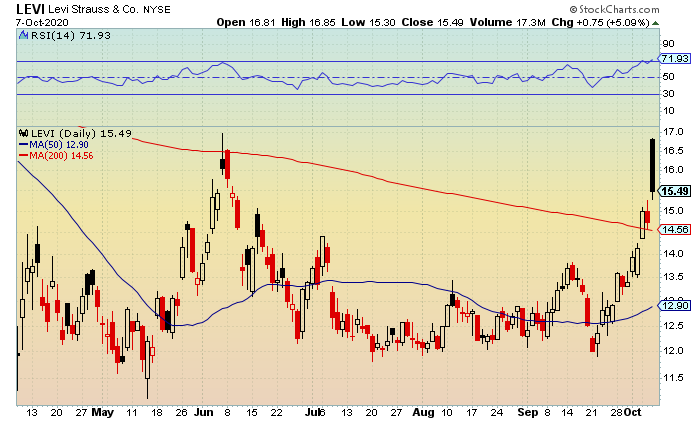Click the boxed 71.93 tag on the RSI axis
Viewport: 700px width, 421px height.
click(x=675, y=58)
